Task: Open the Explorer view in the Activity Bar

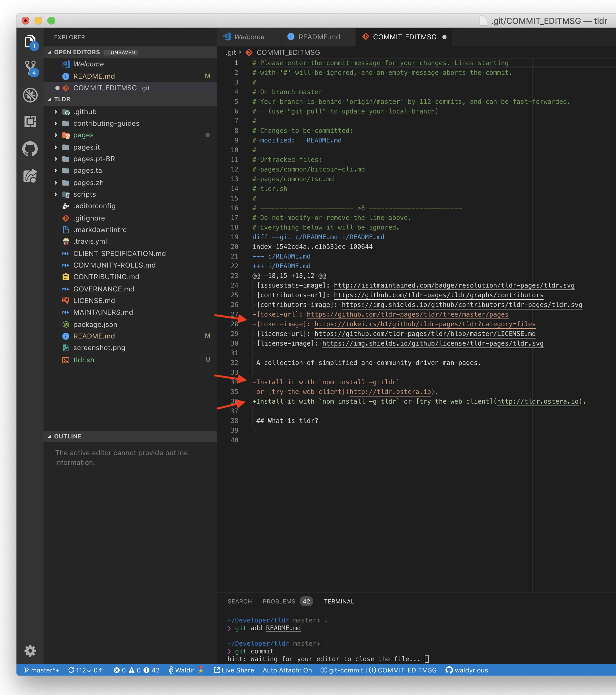Action: coord(30,41)
